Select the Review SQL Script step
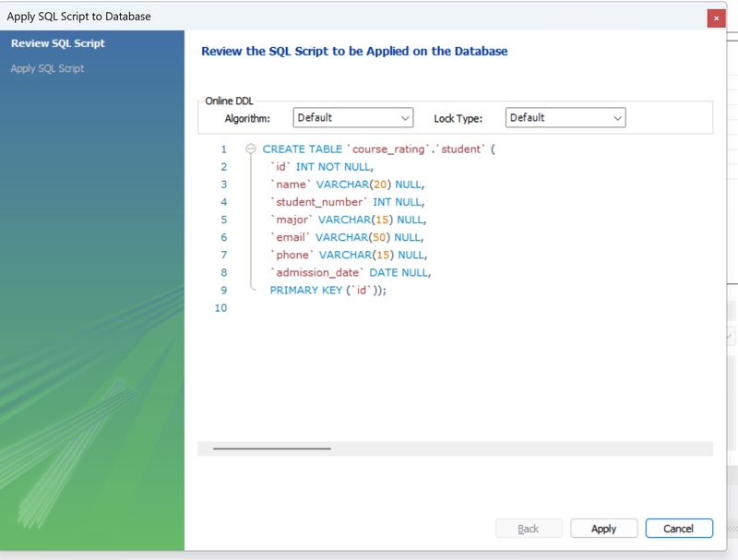The width and height of the screenshot is (738, 560). click(x=58, y=43)
